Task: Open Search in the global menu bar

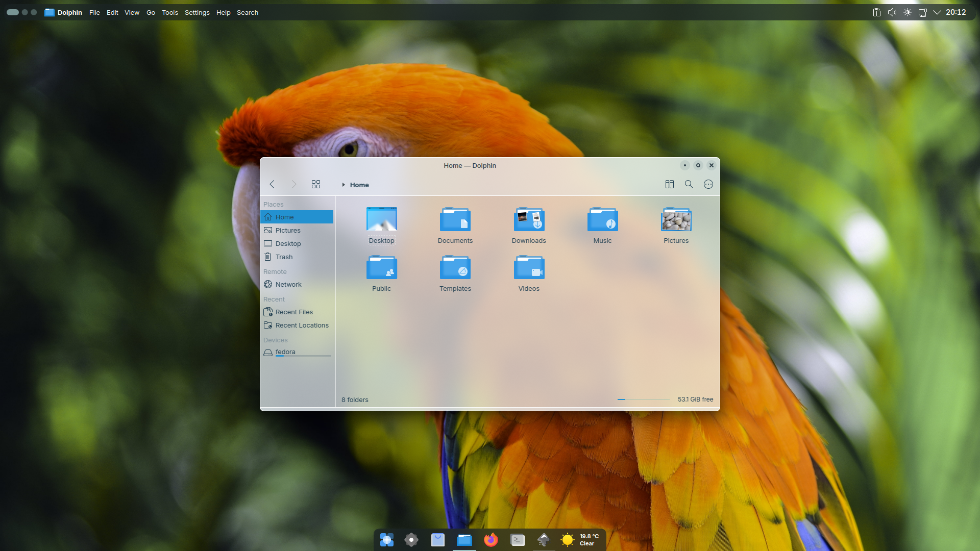Action: (x=248, y=12)
